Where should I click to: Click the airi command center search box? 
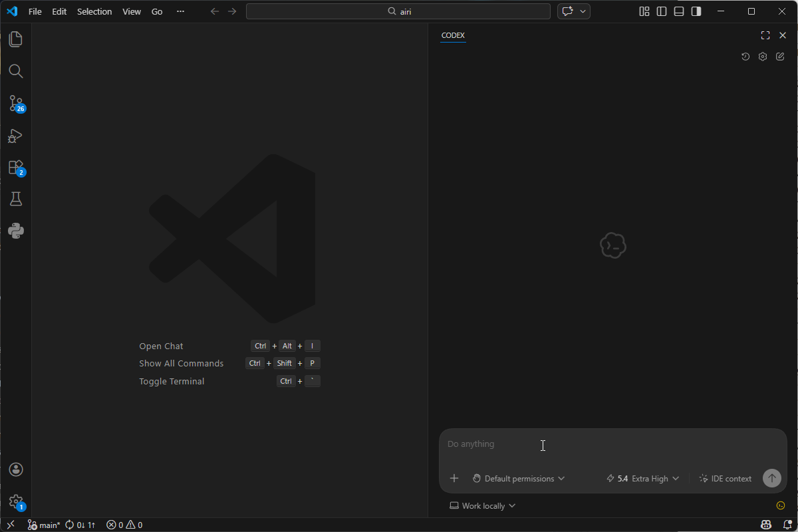398,11
